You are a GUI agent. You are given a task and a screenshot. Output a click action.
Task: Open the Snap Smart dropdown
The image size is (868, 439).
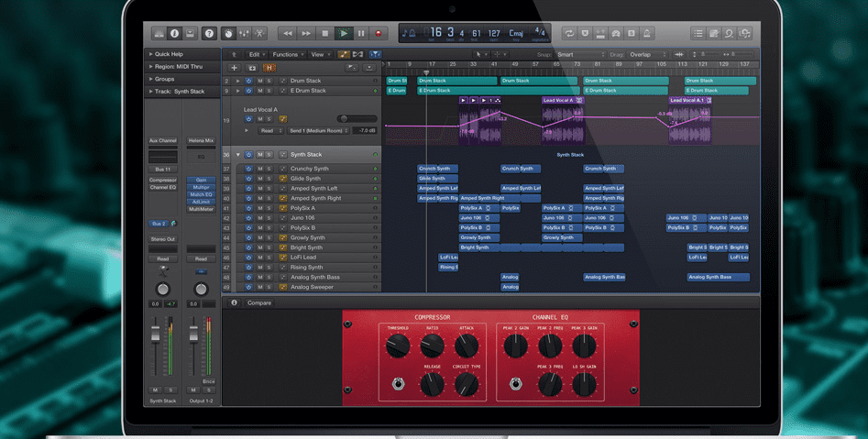tap(579, 55)
